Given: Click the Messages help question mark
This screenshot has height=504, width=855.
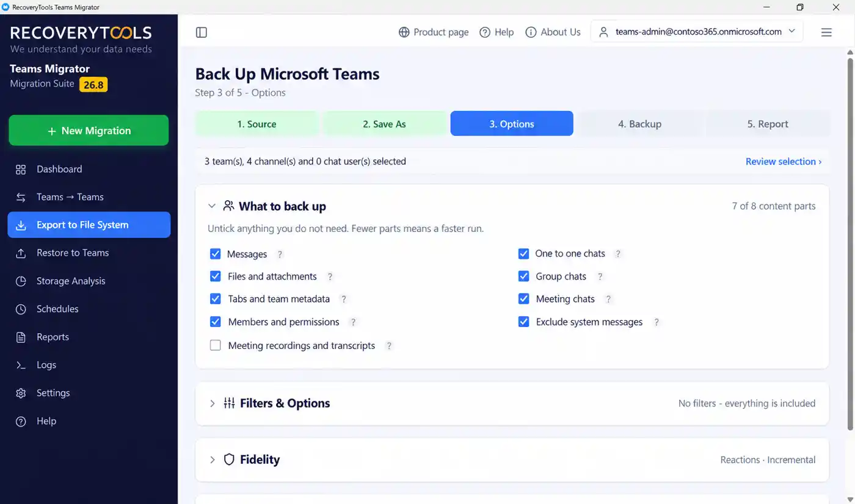Looking at the screenshot, I should 280,254.
